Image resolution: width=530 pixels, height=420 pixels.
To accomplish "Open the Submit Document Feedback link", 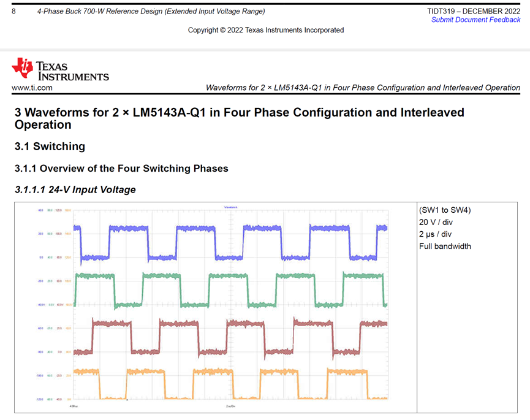I will [x=475, y=20].
